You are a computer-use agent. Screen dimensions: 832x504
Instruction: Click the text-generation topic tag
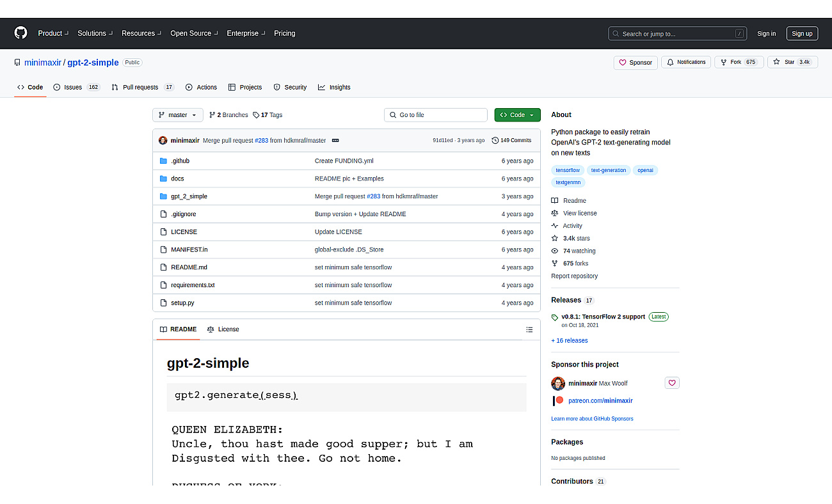[609, 170]
